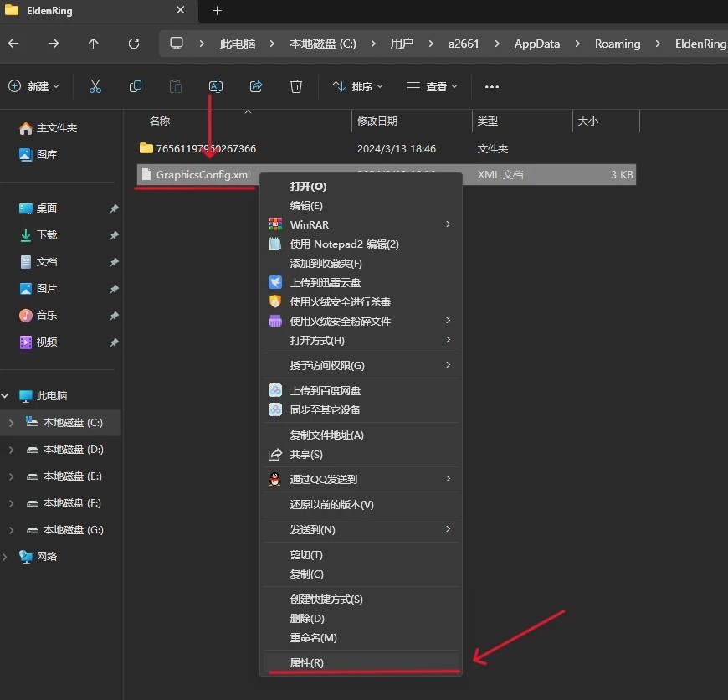The height and width of the screenshot is (700, 728).
Task: Click the Share icon in toolbar
Action: point(256,86)
